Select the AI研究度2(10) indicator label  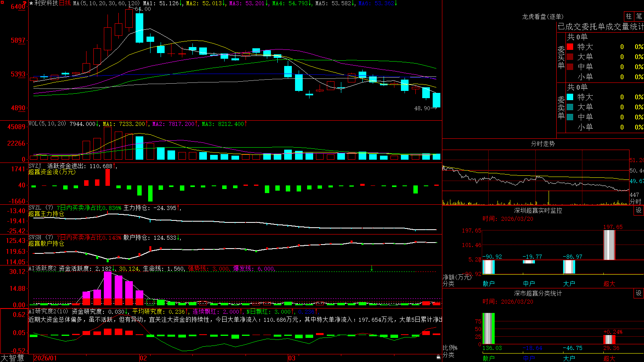point(49,311)
